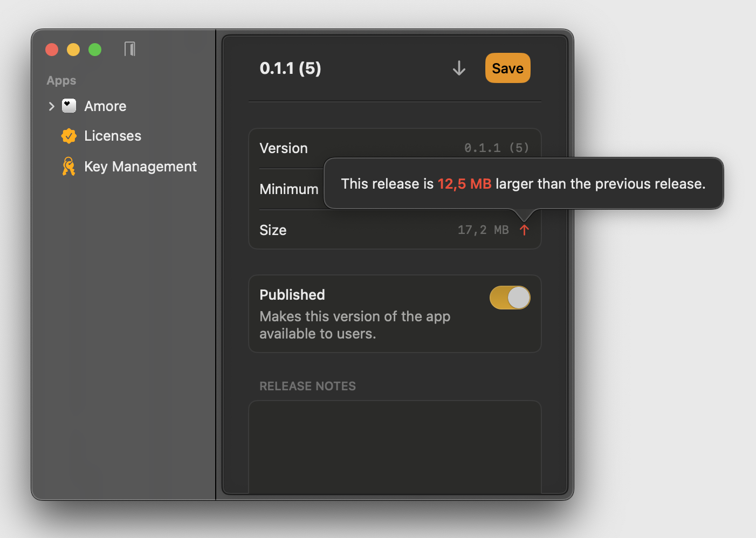Toggle the sidebar visibility icon
756x538 pixels.
coord(129,49)
